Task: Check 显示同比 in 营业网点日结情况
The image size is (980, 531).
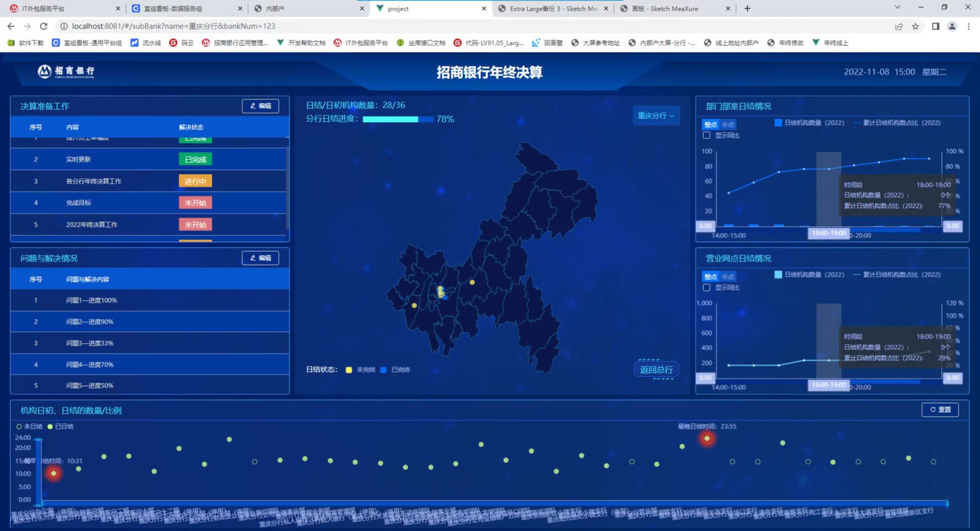Action: (706, 287)
